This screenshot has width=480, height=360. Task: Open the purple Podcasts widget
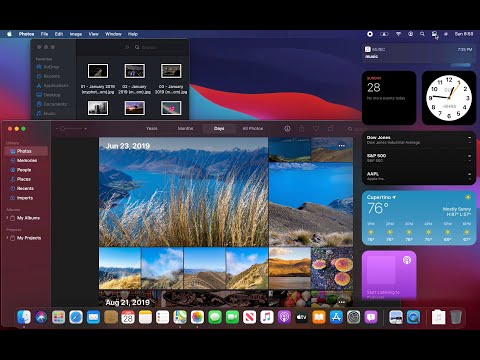[x=389, y=275]
